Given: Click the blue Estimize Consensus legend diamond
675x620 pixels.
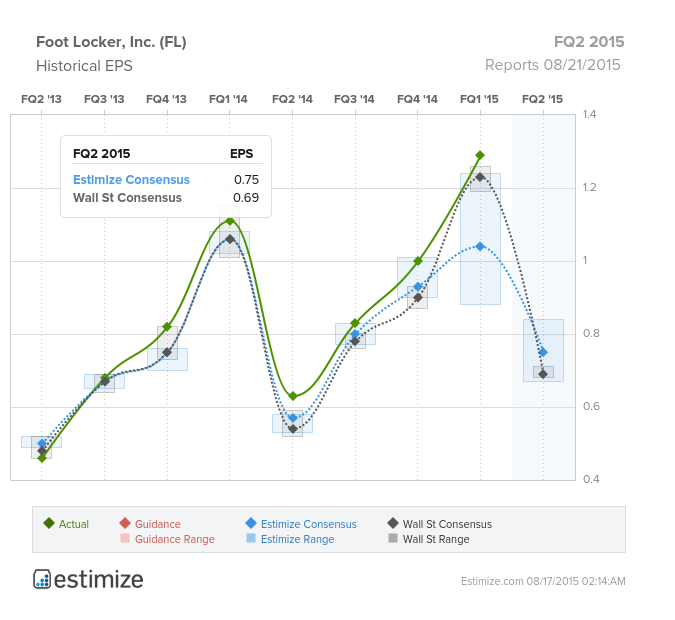Looking at the screenshot, I should (251, 524).
